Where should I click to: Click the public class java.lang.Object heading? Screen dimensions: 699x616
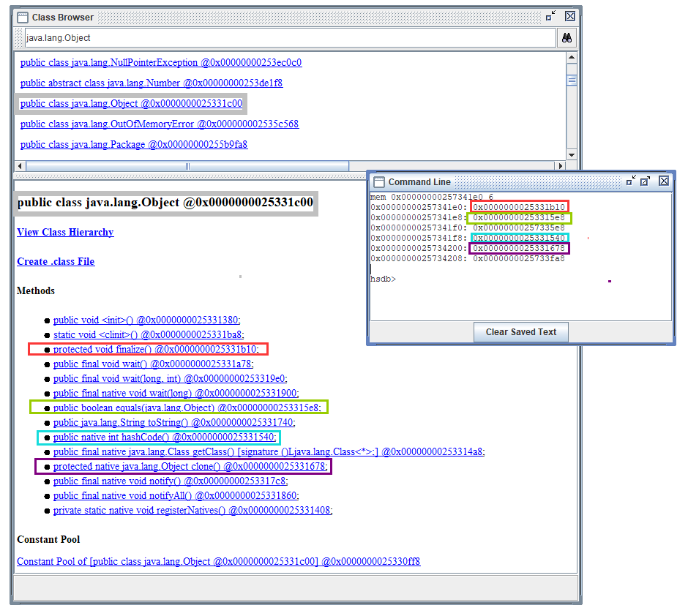(165, 203)
